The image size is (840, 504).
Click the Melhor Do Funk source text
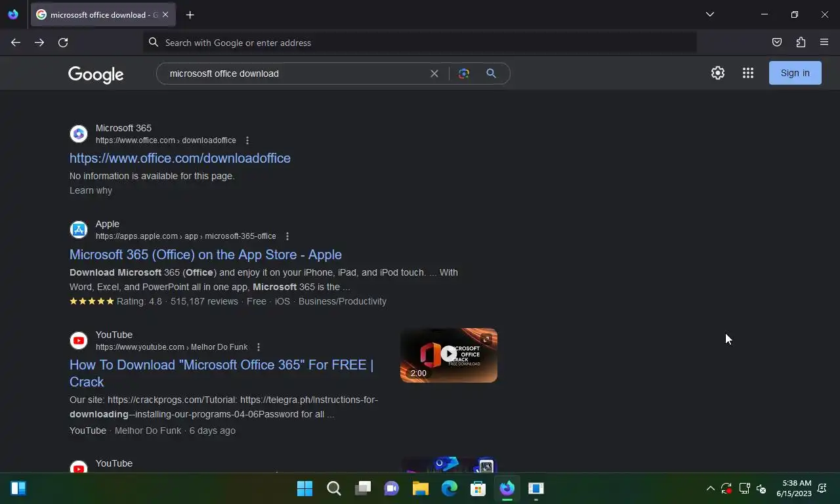(148, 430)
